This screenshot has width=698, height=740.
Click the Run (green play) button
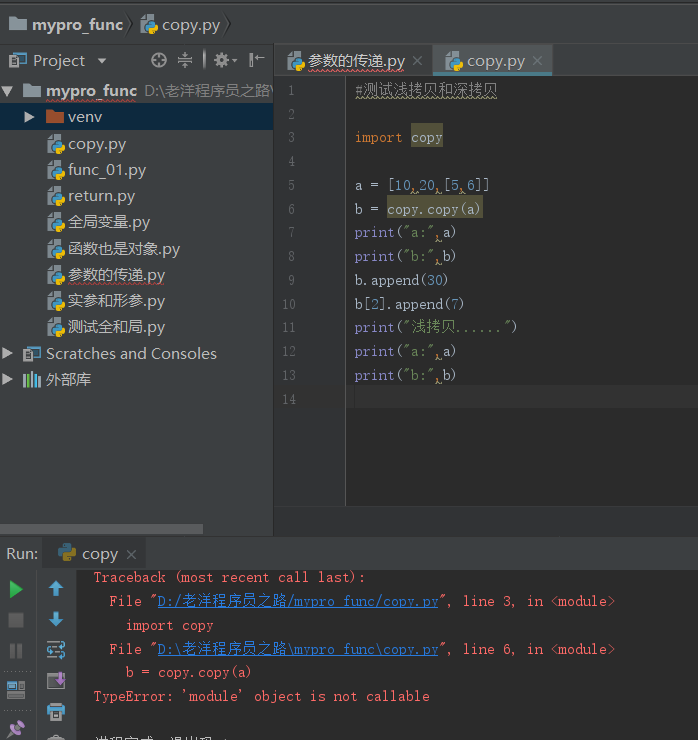click(16, 589)
